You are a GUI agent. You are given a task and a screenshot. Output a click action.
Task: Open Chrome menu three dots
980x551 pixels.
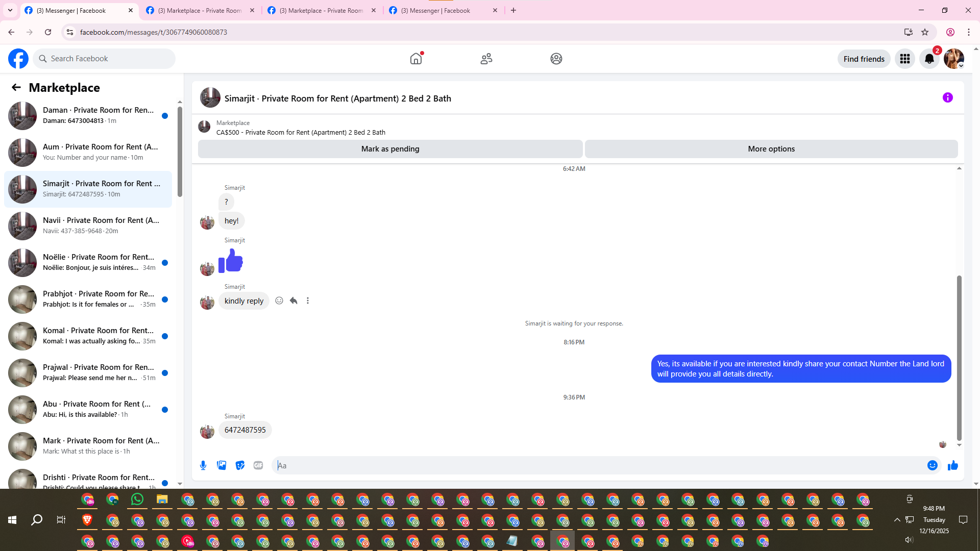pyautogui.click(x=969, y=32)
